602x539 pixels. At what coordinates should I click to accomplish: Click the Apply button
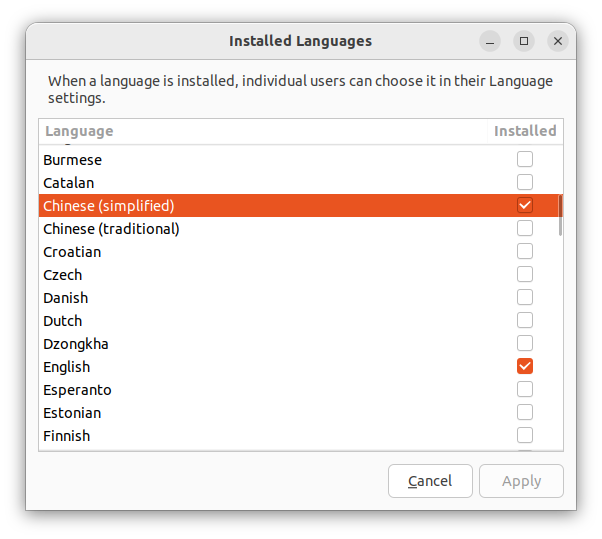521,481
